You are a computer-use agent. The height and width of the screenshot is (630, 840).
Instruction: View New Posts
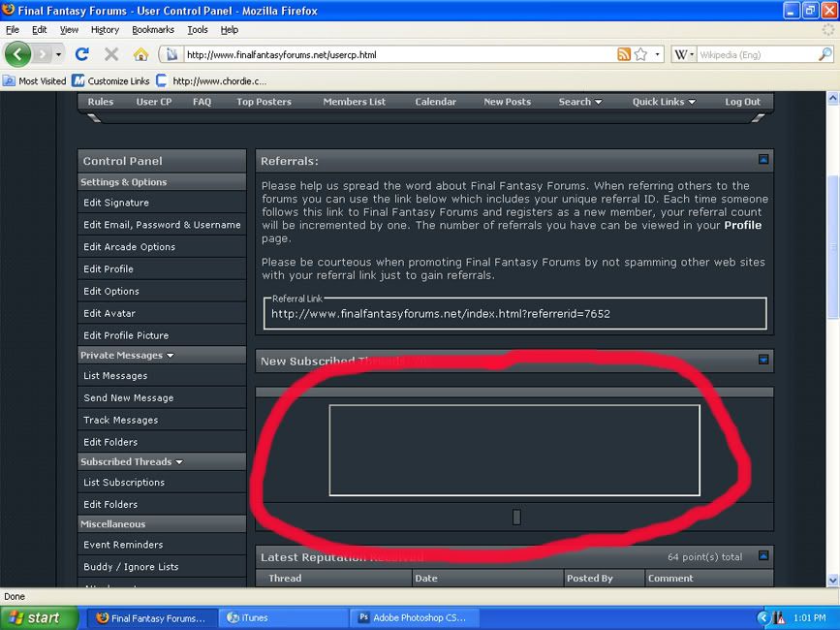[508, 101]
